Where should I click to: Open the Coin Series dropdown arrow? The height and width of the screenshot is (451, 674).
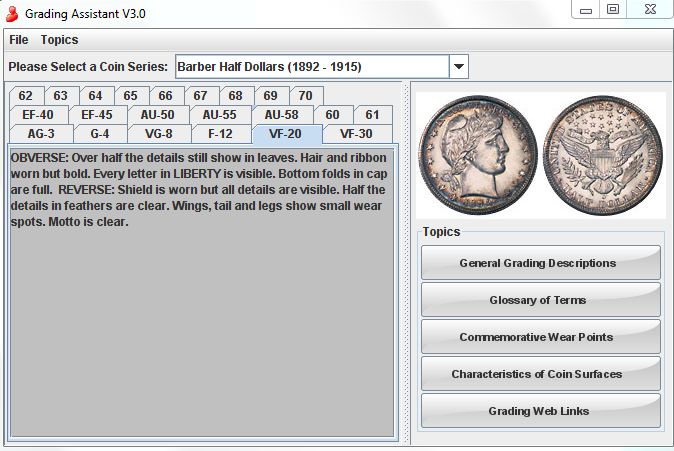458,67
